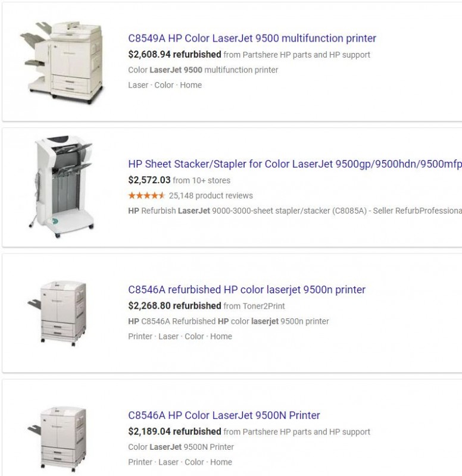Viewport: 462px width, 476px height.
Task: Open the refurbished 9500n printer thumbnail from Toner2Print
Action: coord(58,314)
